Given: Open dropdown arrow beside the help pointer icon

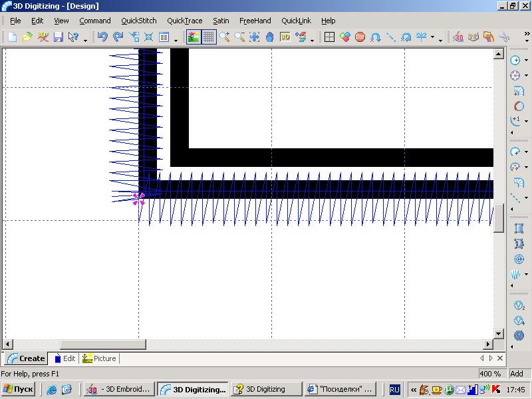Looking at the screenshot, I should tap(85, 41).
